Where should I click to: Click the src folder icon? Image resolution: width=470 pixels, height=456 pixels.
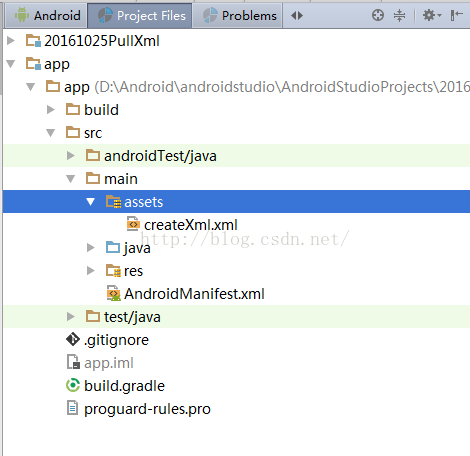tap(73, 132)
